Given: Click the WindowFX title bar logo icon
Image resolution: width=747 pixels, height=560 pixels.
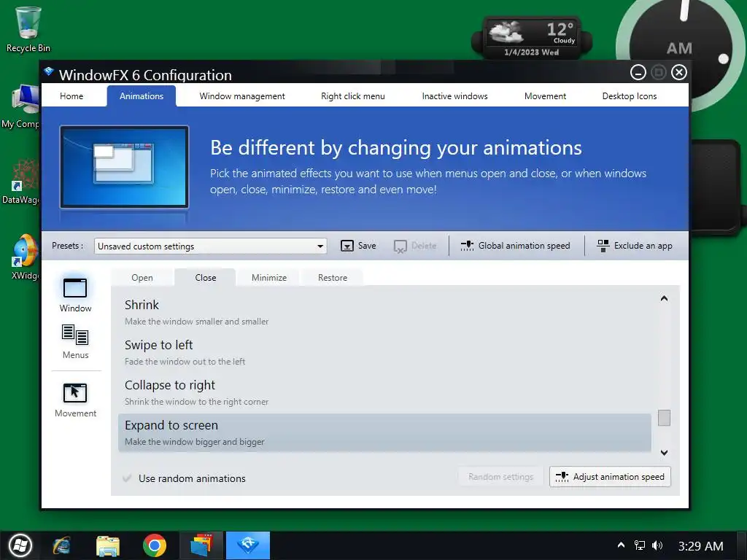Looking at the screenshot, I should [x=49, y=72].
